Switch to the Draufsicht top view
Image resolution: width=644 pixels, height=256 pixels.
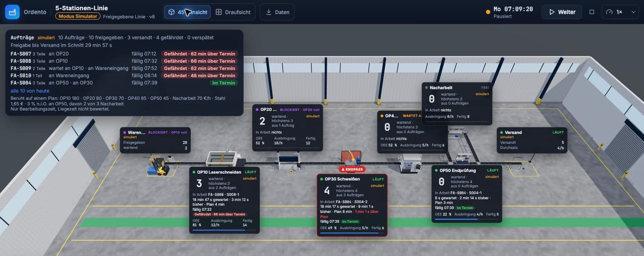[x=233, y=12]
